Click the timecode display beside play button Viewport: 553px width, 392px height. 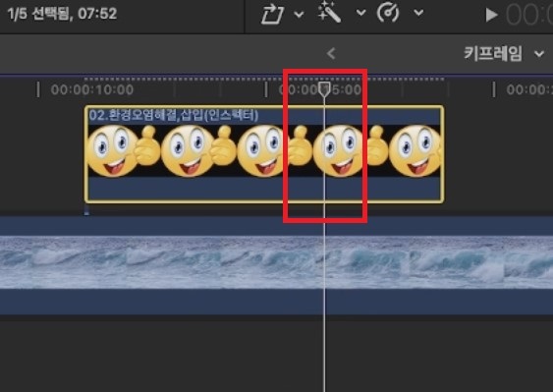[529, 15]
